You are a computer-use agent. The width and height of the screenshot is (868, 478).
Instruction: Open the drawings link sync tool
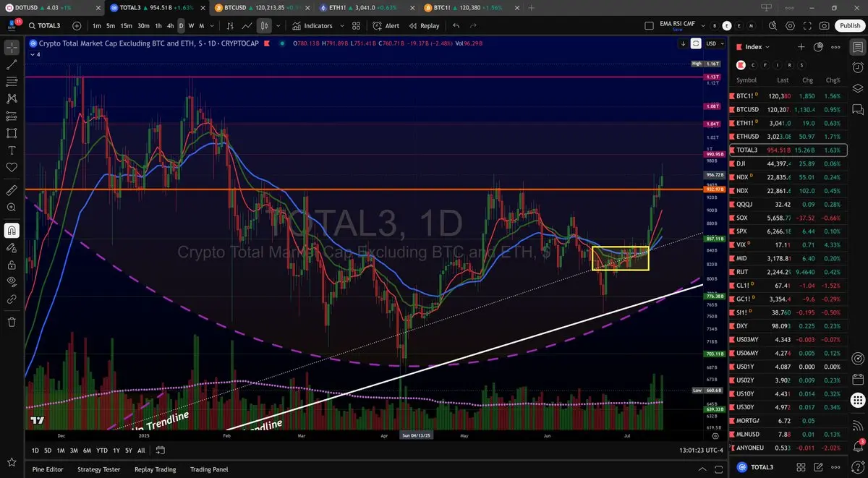12,299
